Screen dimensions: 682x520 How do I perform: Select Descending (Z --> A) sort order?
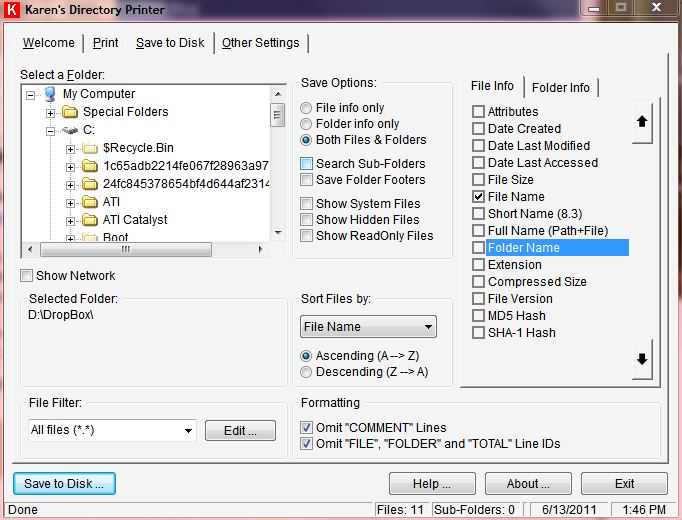306,372
